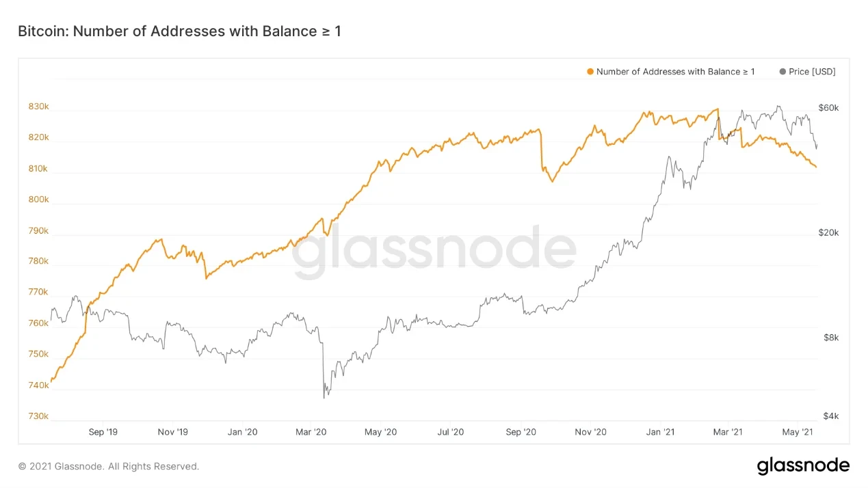Click the $60k price axis label
The height and width of the screenshot is (488, 868).
click(828, 108)
